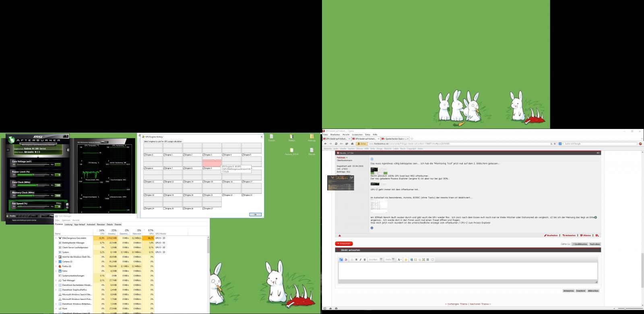644x314 pixels.
Task: Click into the Direkt antworten text area
Action: click(468, 271)
